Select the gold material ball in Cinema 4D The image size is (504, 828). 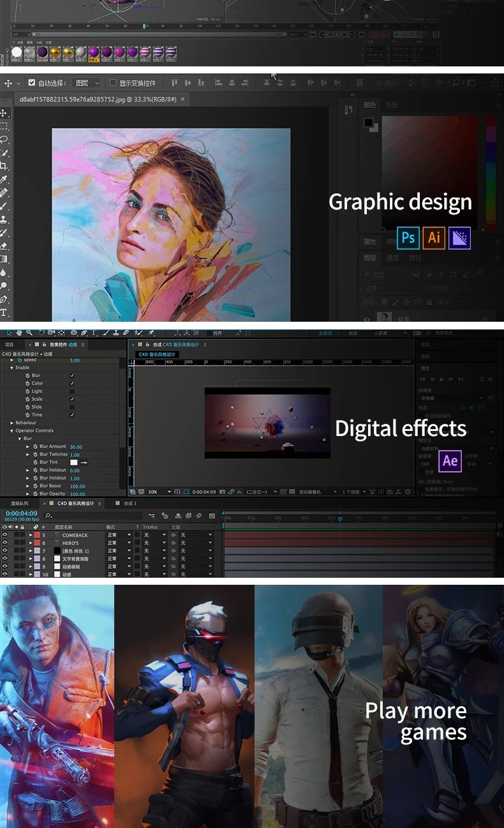(x=55, y=52)
